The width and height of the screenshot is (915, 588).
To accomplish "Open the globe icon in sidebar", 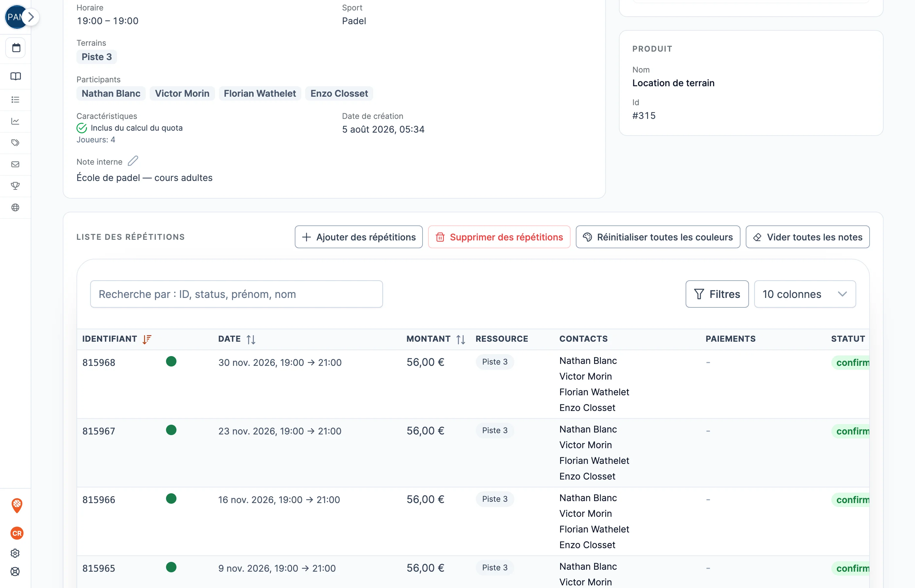I will coord(15,208).
